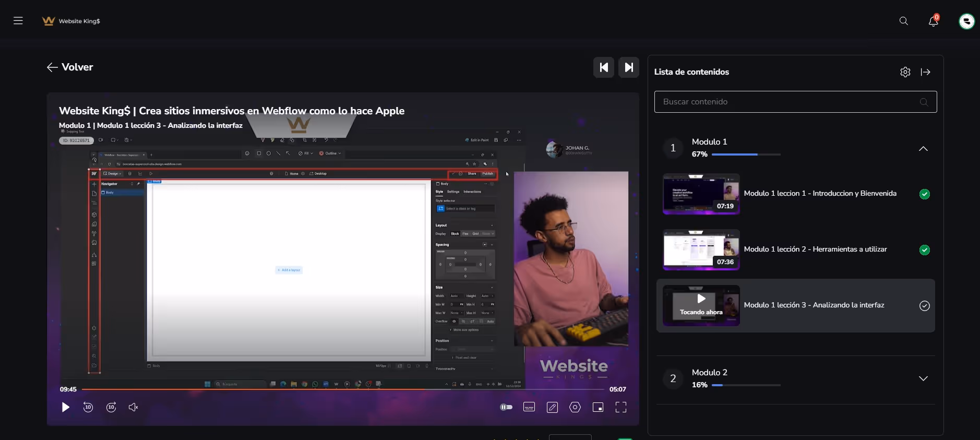Skip forward 10 seconds
Viewport: 980px width, 440px height.
111,407
